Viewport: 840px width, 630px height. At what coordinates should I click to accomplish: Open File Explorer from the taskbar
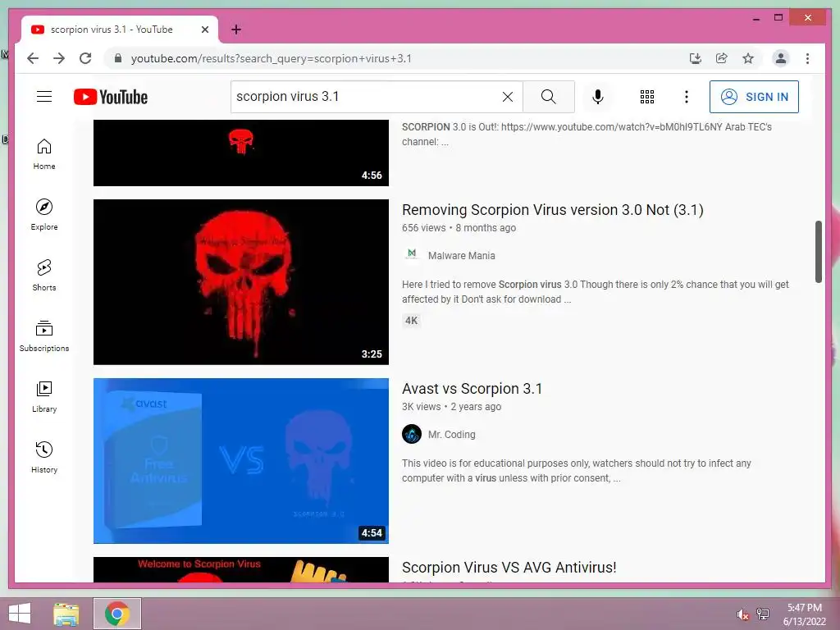pos(66,614)
